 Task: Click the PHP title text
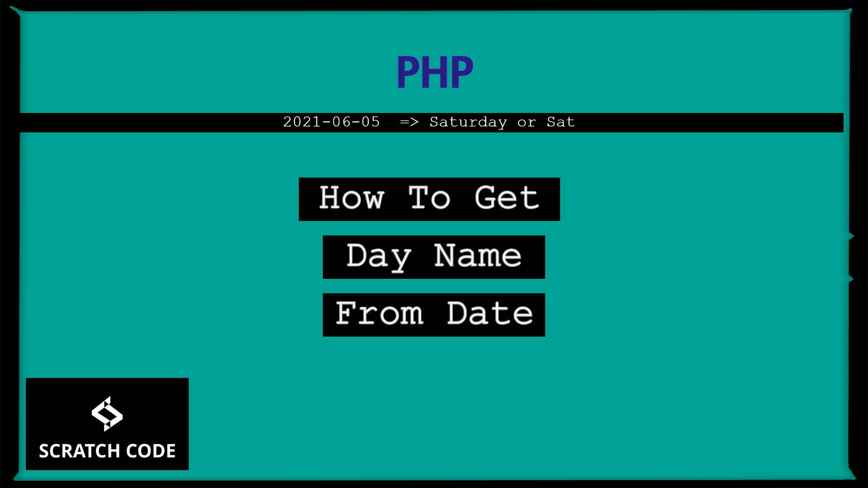[434, 70]
